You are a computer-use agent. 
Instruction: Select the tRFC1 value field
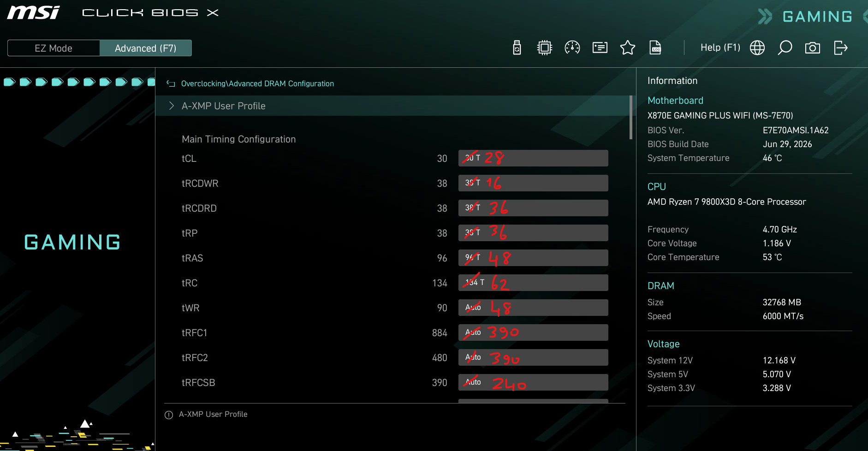coord(533,332)
